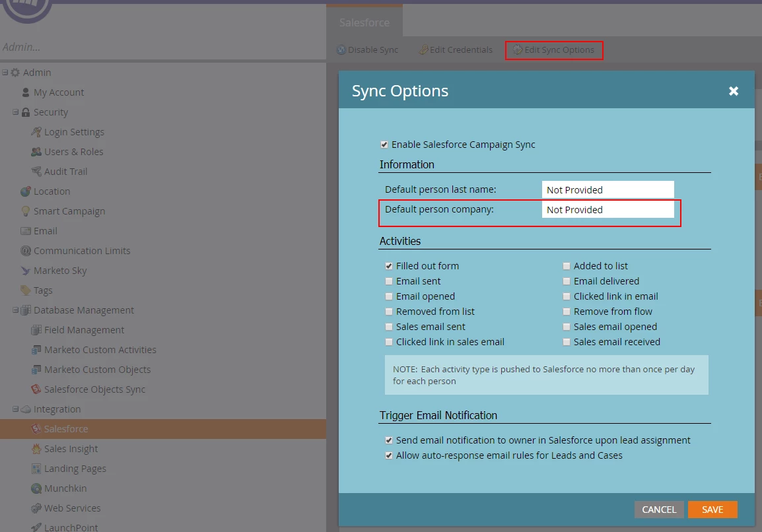The image size is (762, 532).
Task: Click the Audit Trail icon
Action: pyautogui.click(x=36, y=172)
